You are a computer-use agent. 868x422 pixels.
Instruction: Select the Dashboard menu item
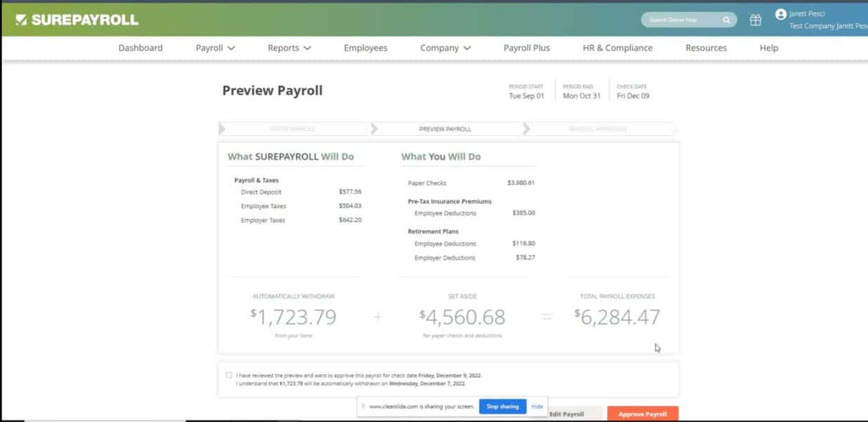[x=141, y=48]
